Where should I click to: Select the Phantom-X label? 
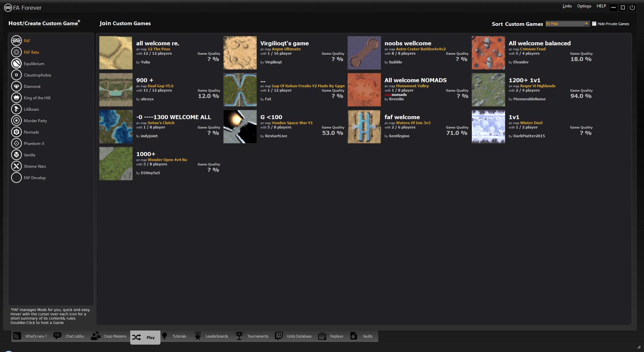(34, 144)
